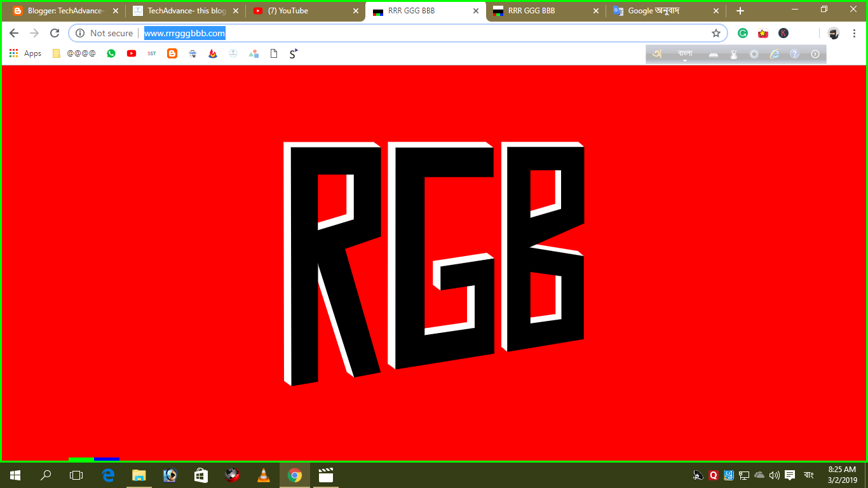Open the notification action center
This screenshot has width=868, height=488.
coord(790,475)
